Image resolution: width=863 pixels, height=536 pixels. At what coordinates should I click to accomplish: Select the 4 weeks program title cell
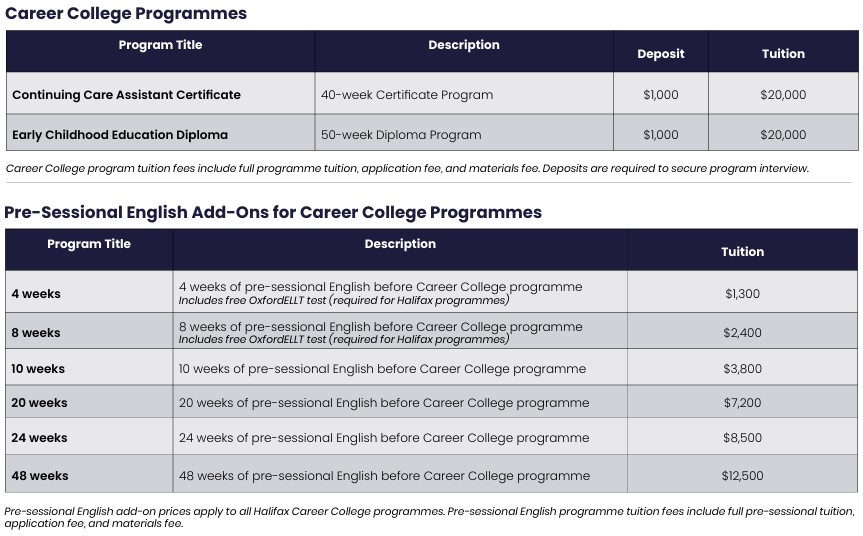36,294
